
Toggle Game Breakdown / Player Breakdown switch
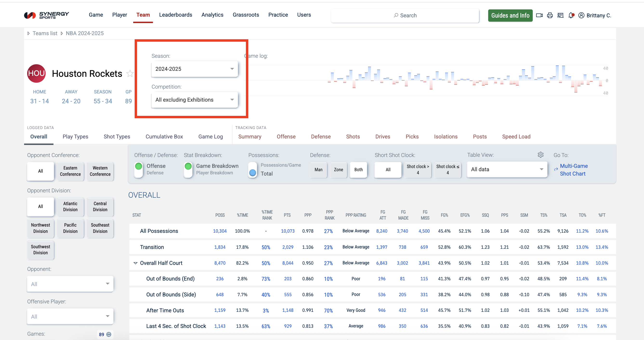click(x=188, y=169)
